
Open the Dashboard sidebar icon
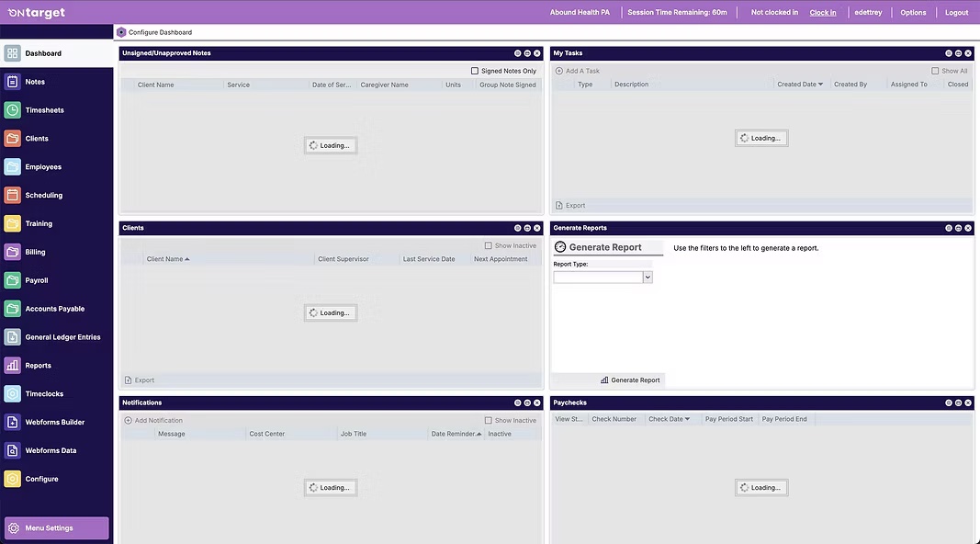tap(13, 53)
